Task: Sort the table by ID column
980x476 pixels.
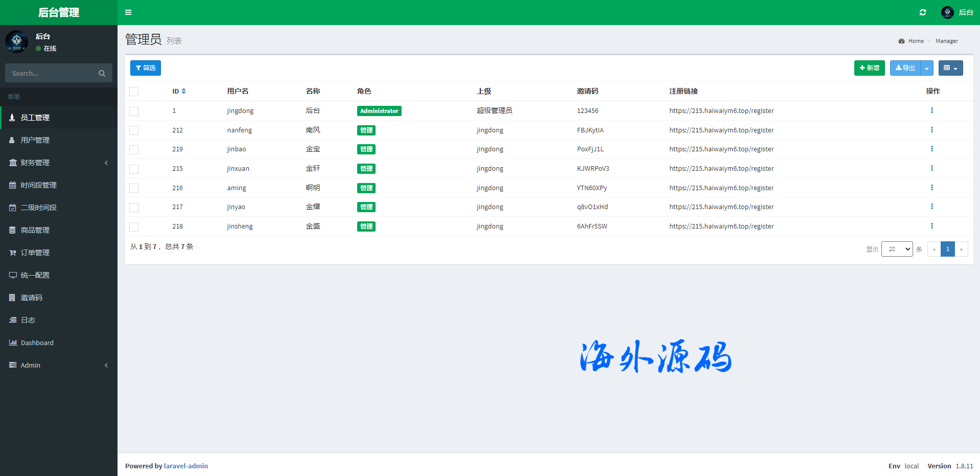Action: [x=183, y=91]
